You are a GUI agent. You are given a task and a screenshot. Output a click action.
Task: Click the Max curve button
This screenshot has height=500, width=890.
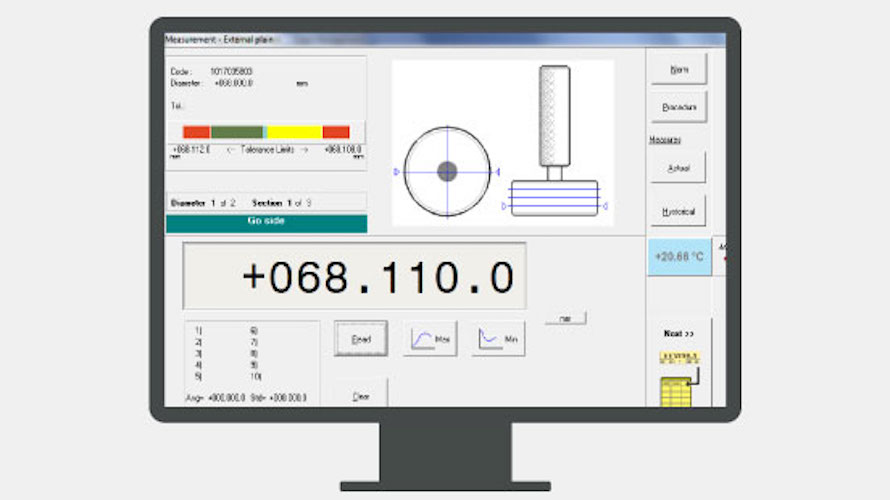[430, 340]
